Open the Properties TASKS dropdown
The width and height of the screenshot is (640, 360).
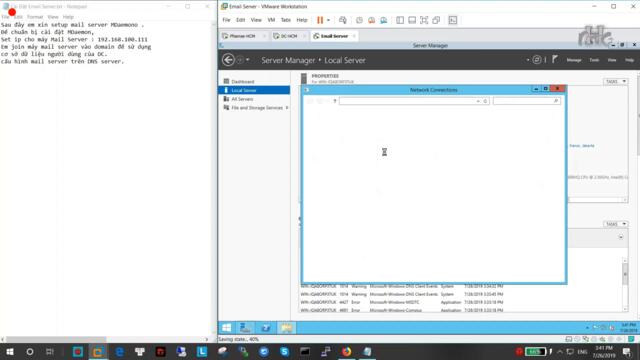616,82
